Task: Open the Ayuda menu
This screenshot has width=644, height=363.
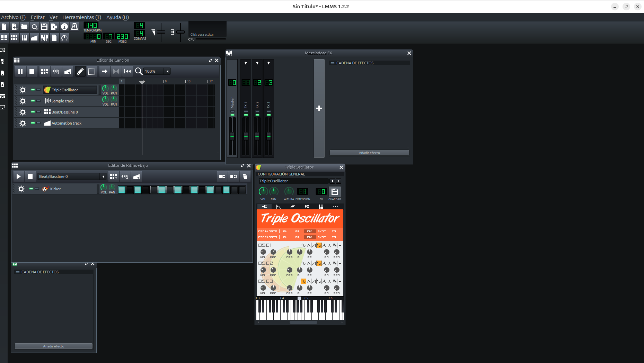Action: click(x=117, y=17)
